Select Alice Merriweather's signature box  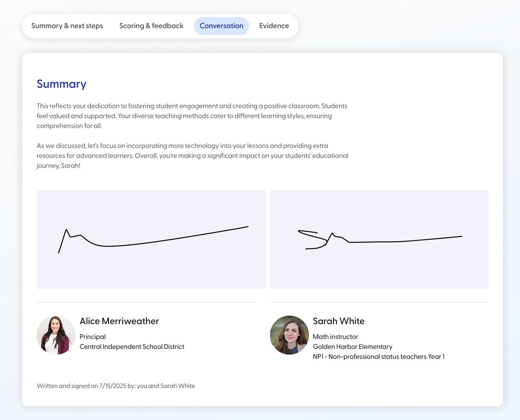pos(151,239)
